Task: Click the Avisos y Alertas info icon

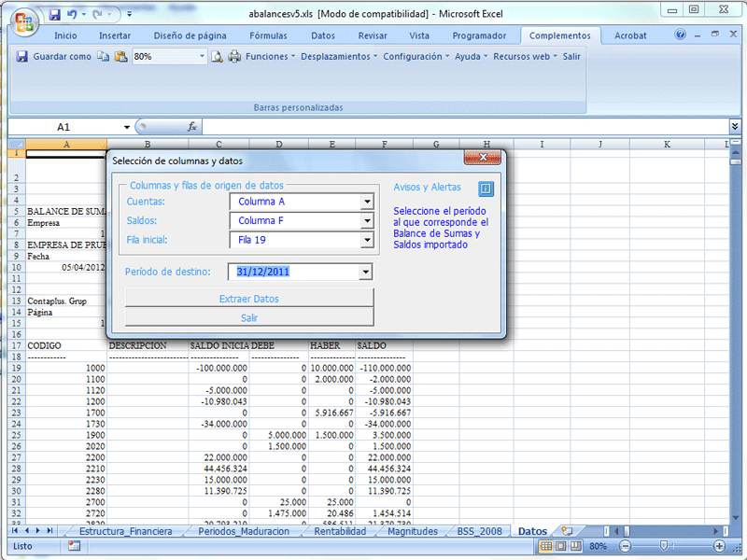Action: point(486,189)
